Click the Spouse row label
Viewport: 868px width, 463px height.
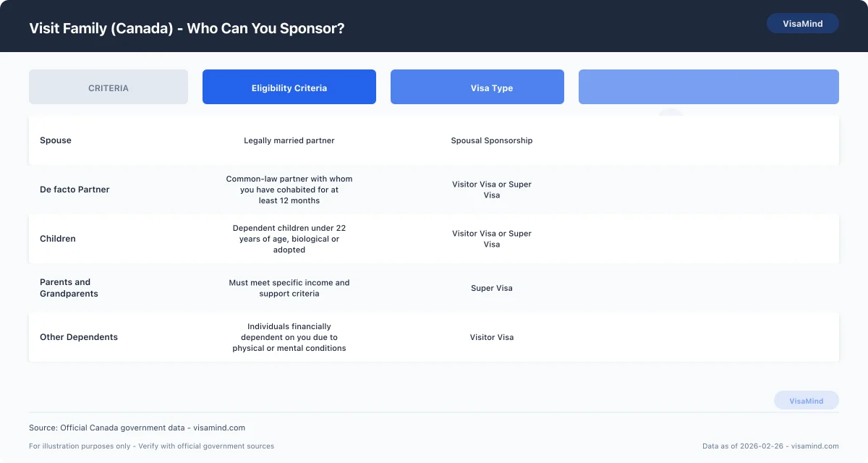[x=56, y=140]
